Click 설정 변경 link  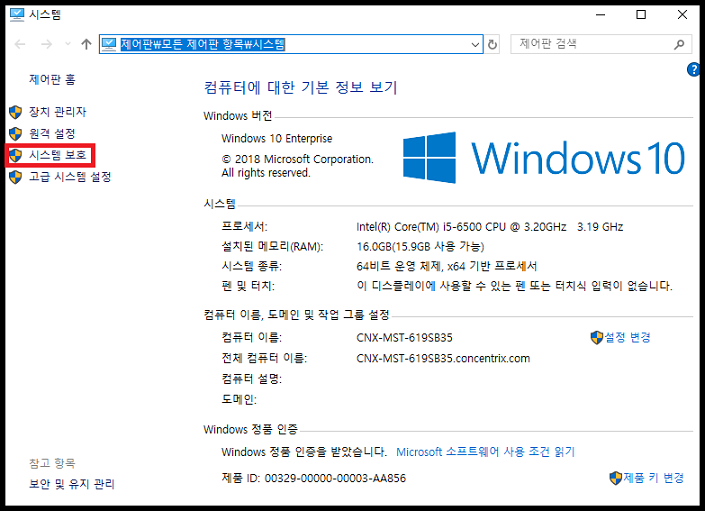point(628,337)
